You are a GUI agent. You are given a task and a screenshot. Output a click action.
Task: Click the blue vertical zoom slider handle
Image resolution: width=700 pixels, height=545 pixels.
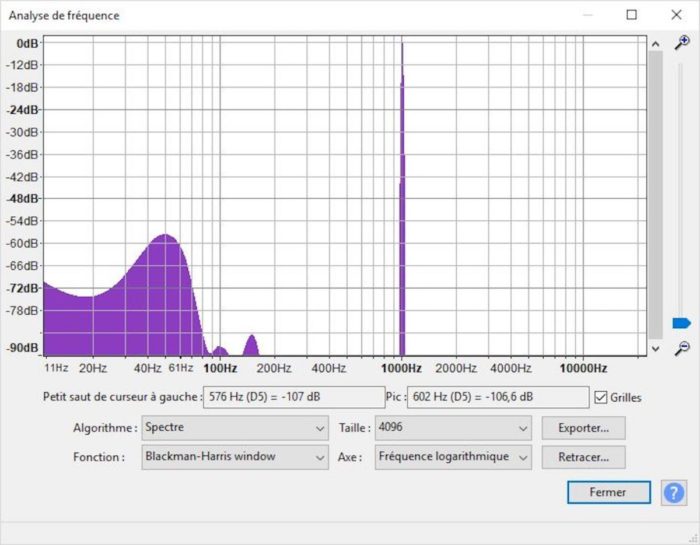click(681, 323)
